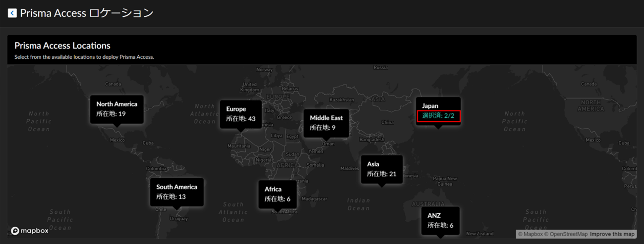Click the 所在地: 21 count under Asia
This screenshot has height=244, width=644.
pos(382,174)
